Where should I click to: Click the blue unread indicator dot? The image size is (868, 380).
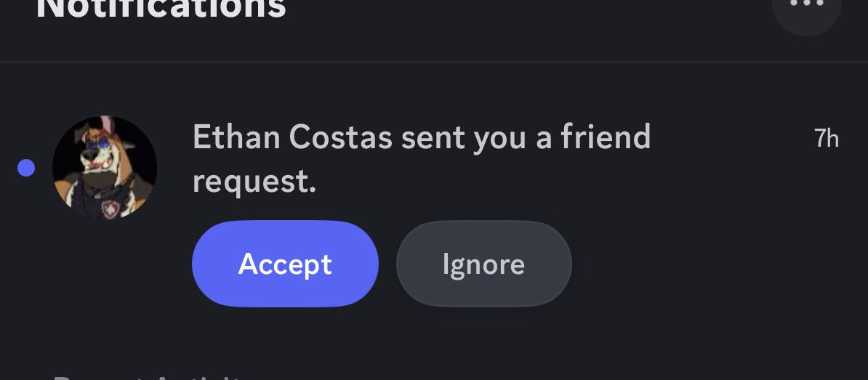(x=26, y=168)
